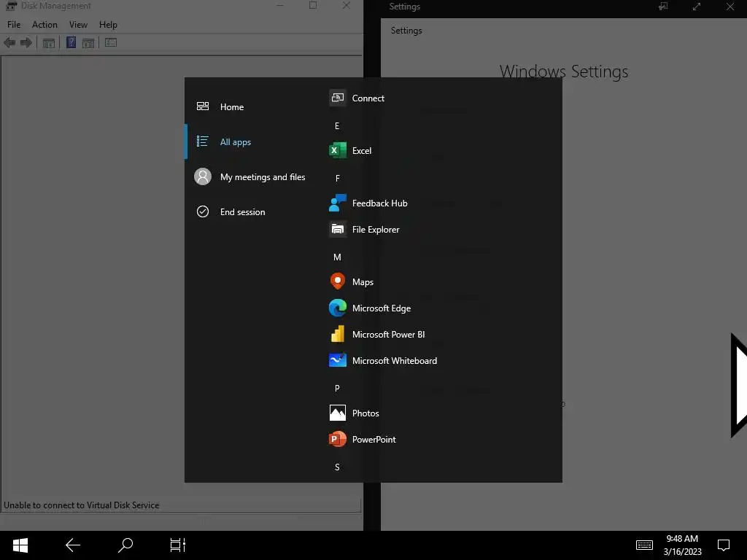Image resolution: width=747 pixels, height=560 pixels.
Task: Click the taskbar Back arrow
Action: click(x=73, y=545)
